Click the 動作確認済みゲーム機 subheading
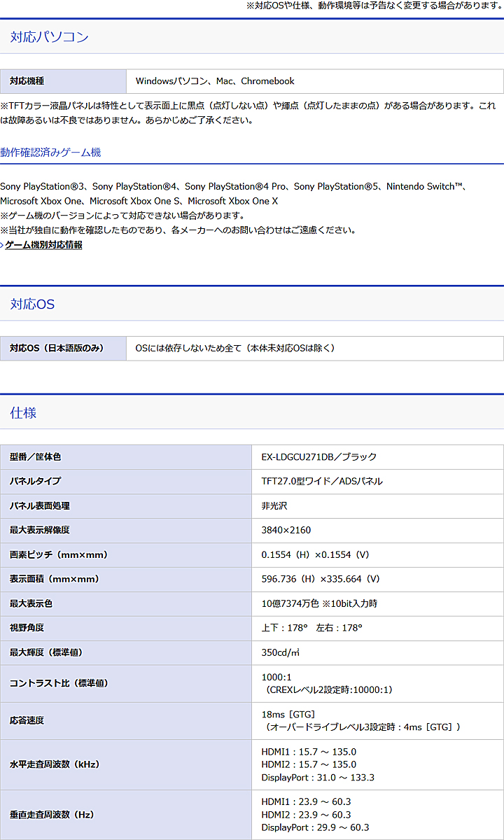Viewport: 504px width, 840px height. coord(50,153)
